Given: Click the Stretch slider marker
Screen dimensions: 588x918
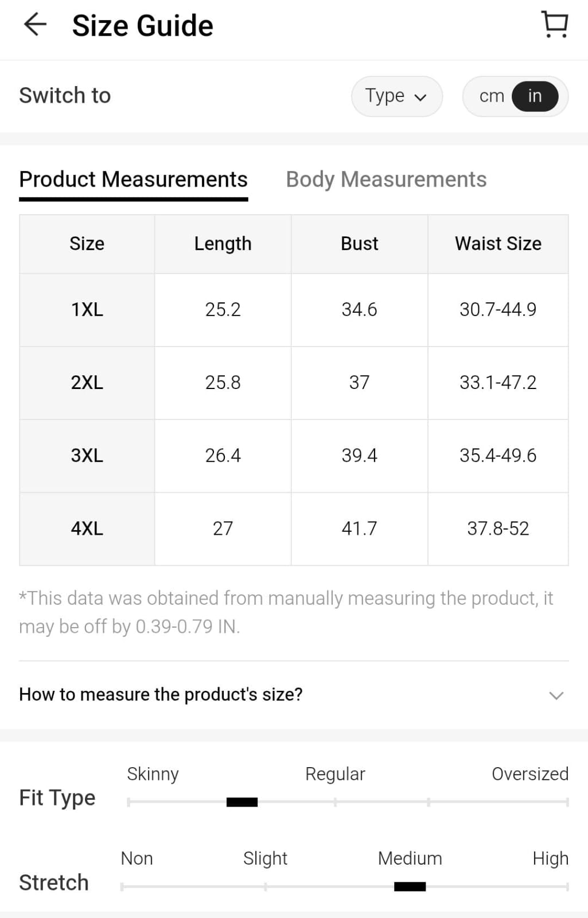Looking at the screenshot, I should click(410, 886).
